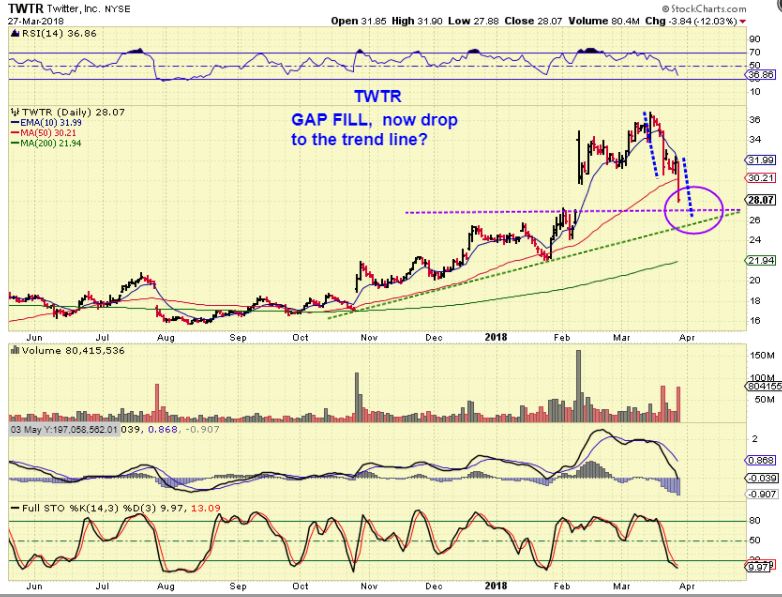782x597 pixels.
Task: Click the 21.94 price tag on right axis
Action: (x=761, y=260)
